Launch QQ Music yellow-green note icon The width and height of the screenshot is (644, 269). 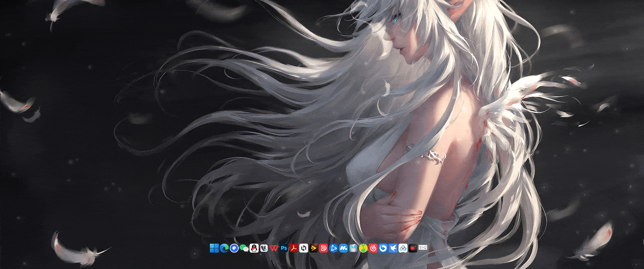363,248
